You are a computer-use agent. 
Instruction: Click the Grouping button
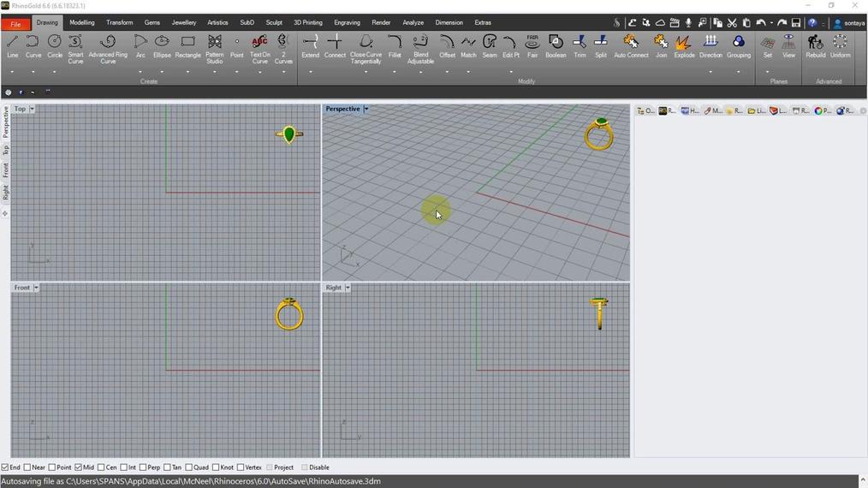(x=739, y=46)
